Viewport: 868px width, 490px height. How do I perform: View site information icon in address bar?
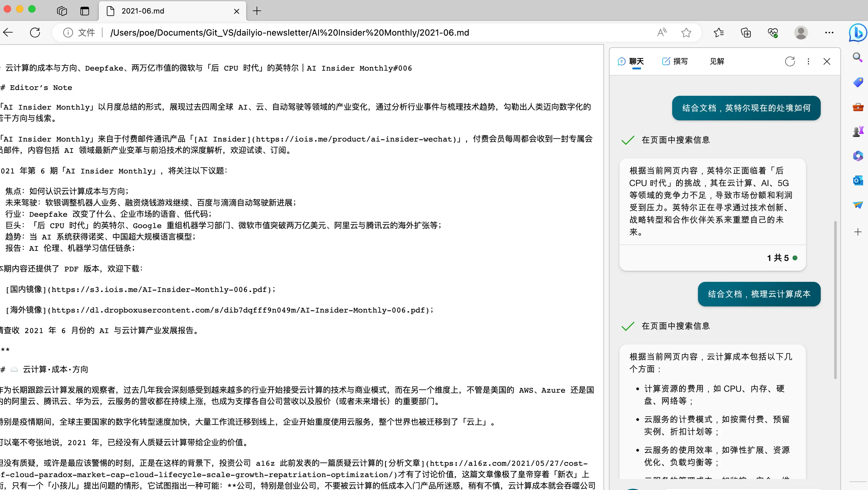coord(68,33)
